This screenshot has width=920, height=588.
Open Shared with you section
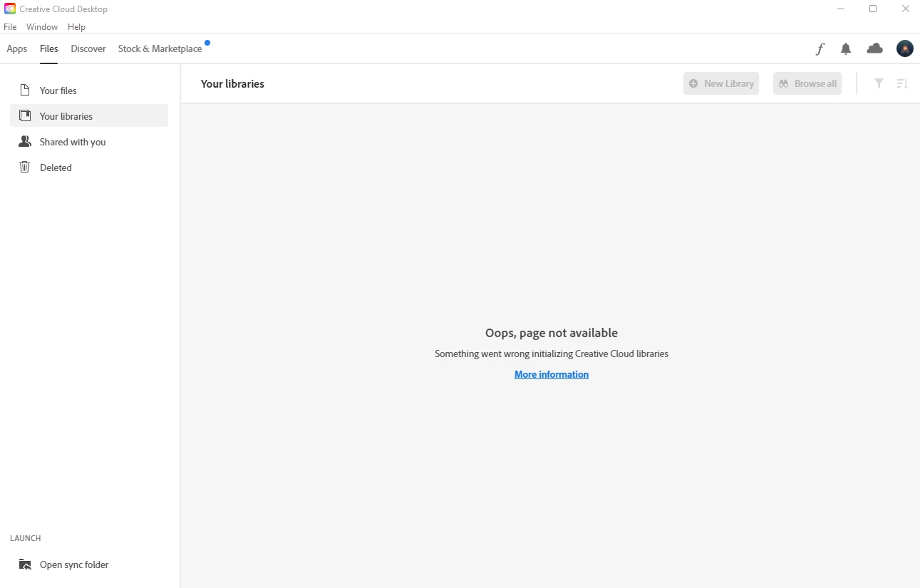pos(89,142)
